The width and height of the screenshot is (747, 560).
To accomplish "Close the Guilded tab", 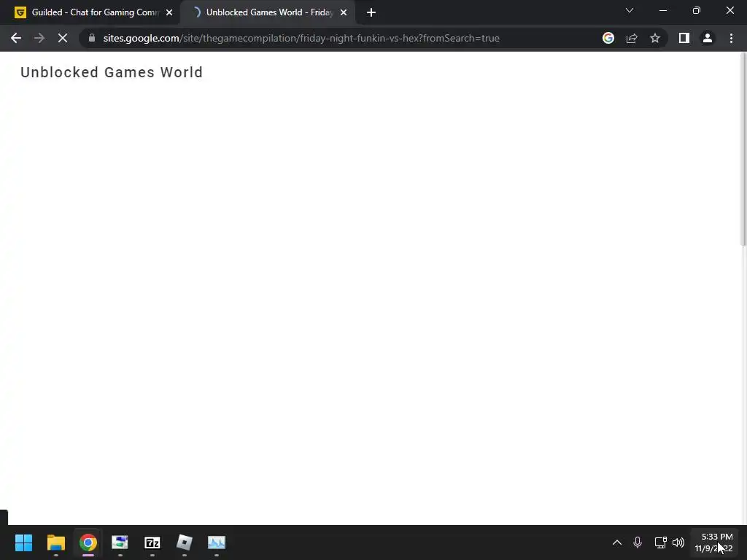I will [x=169, y=12].
